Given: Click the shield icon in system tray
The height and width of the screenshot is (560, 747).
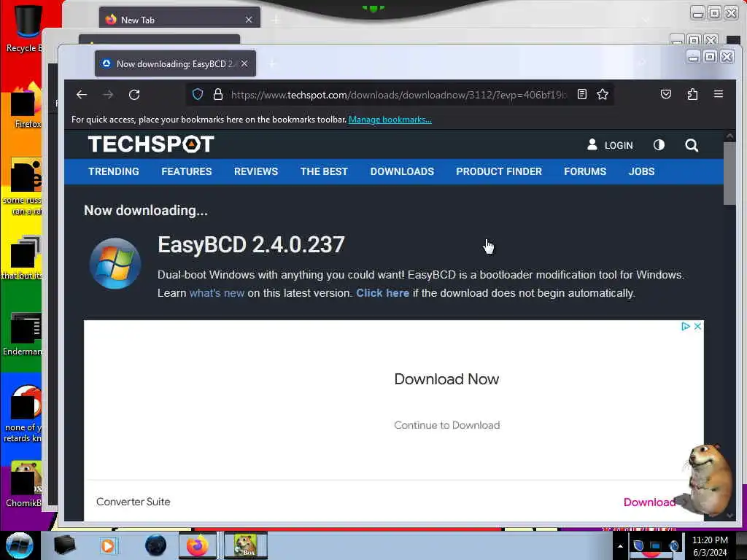Looking at the screenshot, I should coord(638,545).
